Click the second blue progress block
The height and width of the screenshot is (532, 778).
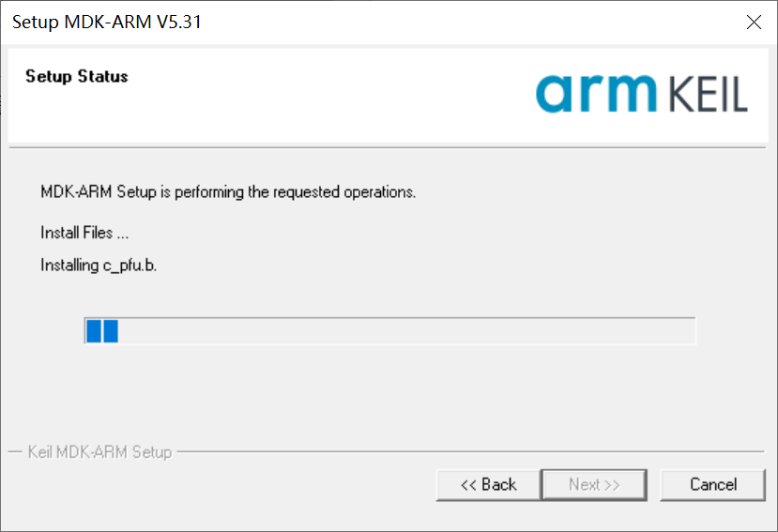pos(110,330)
